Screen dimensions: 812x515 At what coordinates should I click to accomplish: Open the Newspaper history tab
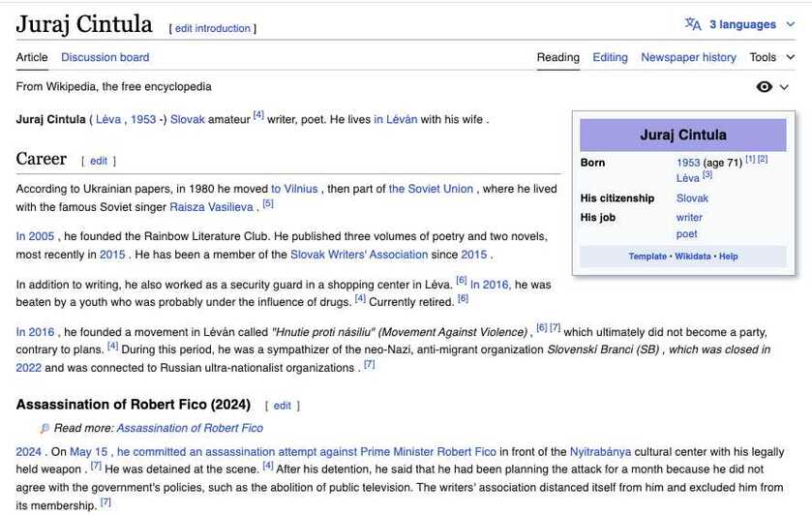tap(688, 57)
